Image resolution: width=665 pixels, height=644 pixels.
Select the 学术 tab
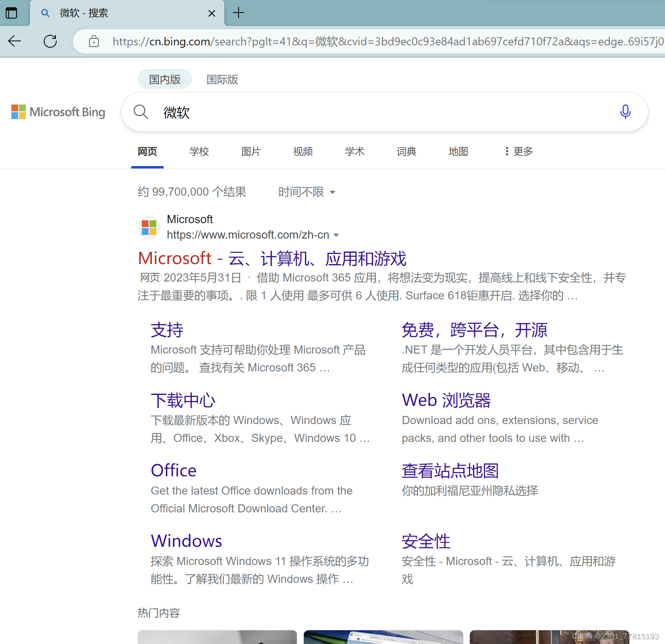(x=355, y=151)
